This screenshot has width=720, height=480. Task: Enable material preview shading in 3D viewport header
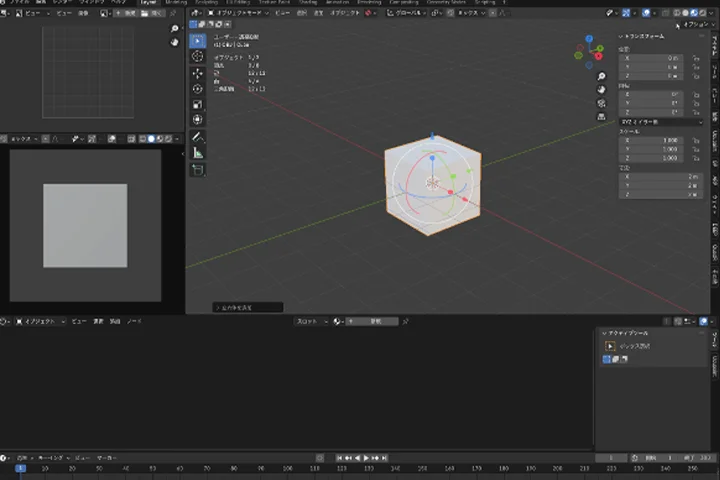694,13
